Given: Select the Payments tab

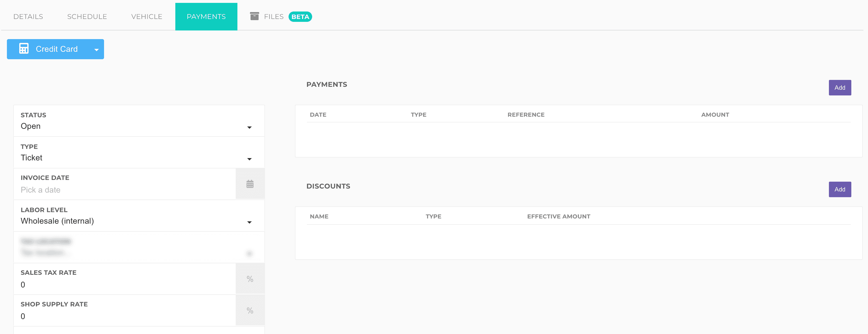Looking at the screenshot, I should click(206, 16).
